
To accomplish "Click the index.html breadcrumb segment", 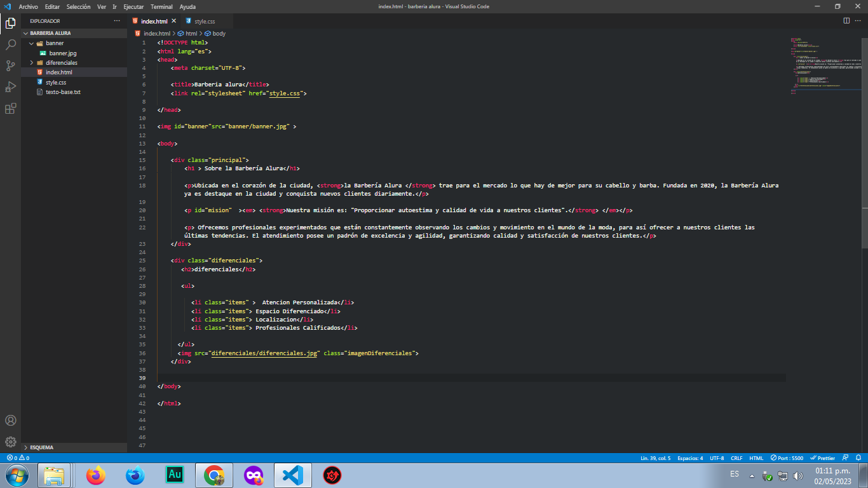I will coord(153,33).
